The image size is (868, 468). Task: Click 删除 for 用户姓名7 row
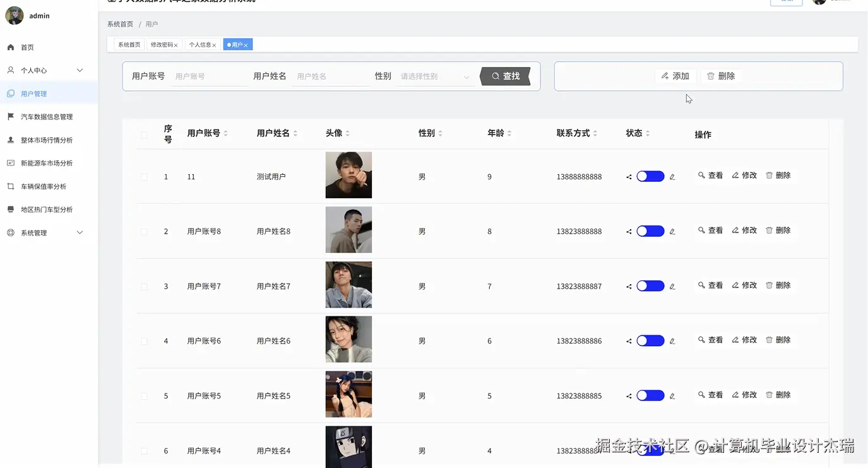click(778, 285)
